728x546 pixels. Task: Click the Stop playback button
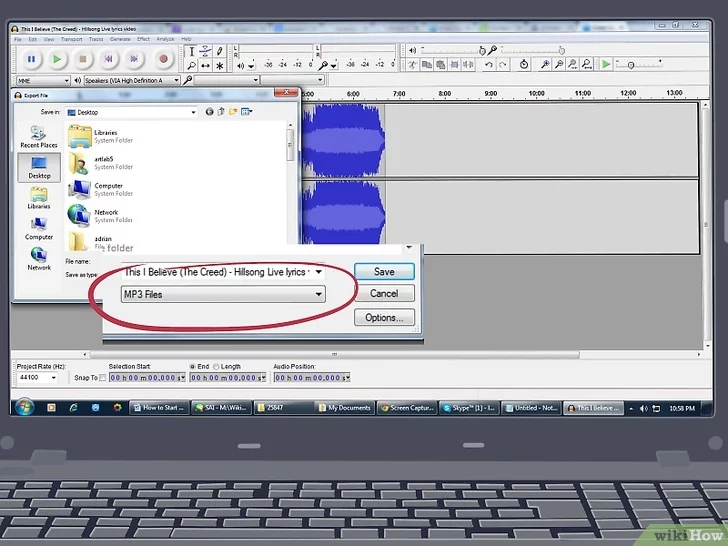tap(82, 60)
